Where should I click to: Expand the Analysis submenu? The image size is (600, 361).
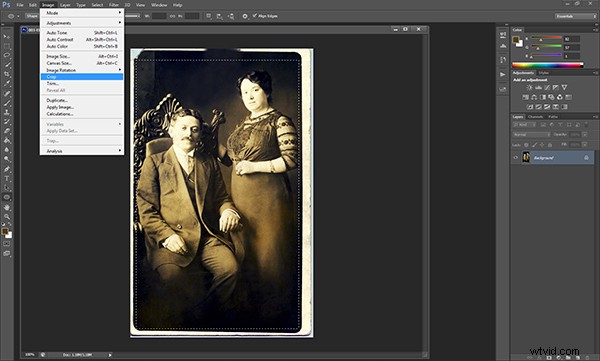click(x=82, y=151)
